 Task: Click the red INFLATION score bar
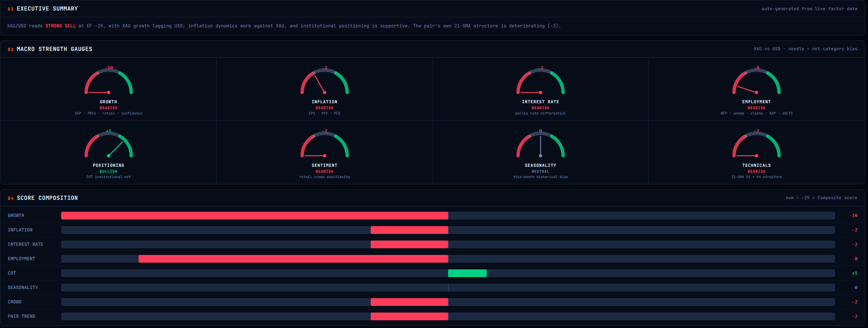coord(409,230)
